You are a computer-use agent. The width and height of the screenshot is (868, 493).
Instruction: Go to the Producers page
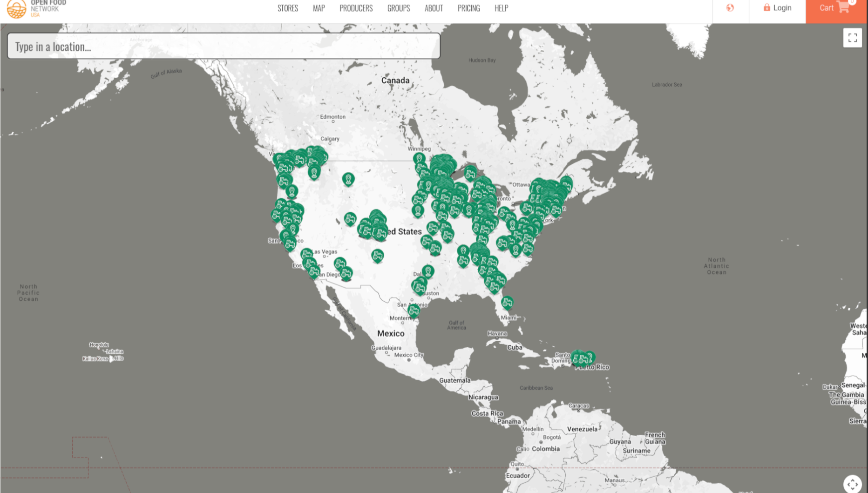point(356,8)
